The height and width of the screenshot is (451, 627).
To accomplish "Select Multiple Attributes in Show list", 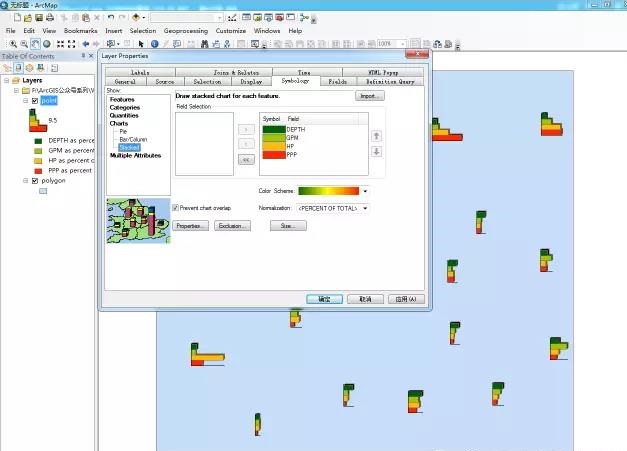I will point(136,155).
